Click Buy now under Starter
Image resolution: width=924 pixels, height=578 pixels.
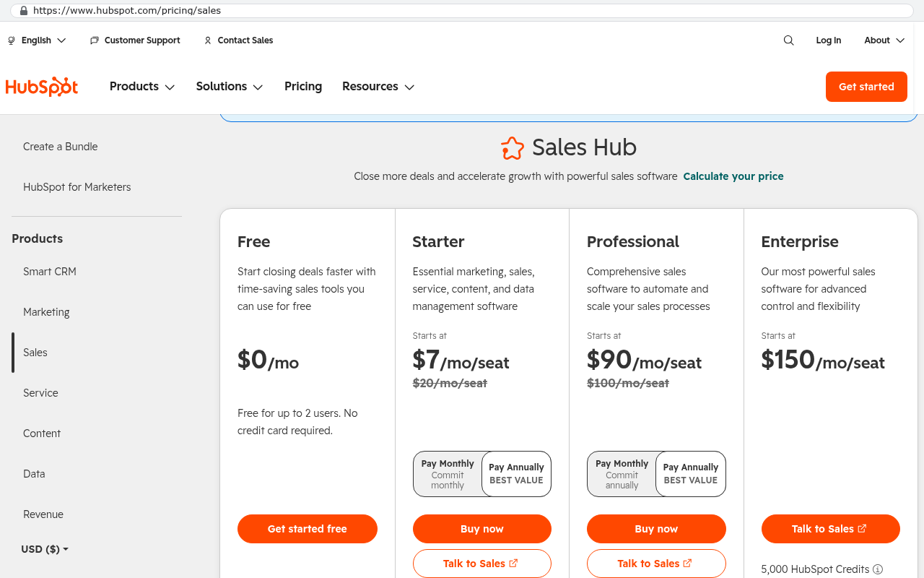(482, 529)
